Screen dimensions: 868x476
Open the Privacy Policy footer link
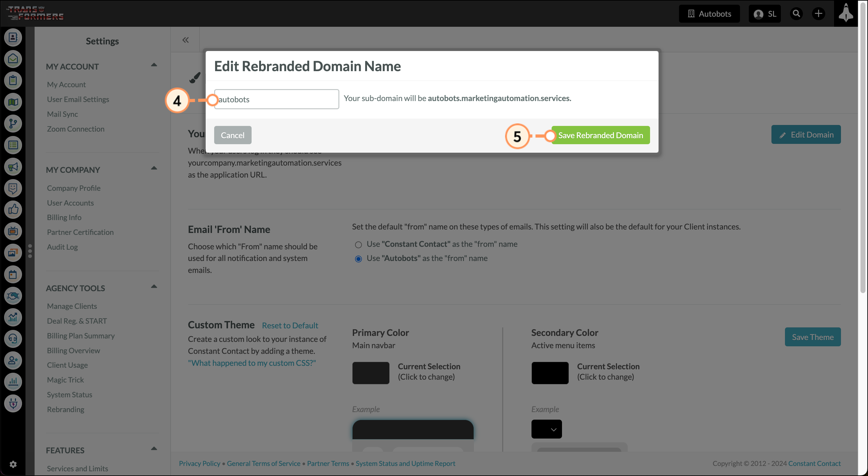coord(199,463)
